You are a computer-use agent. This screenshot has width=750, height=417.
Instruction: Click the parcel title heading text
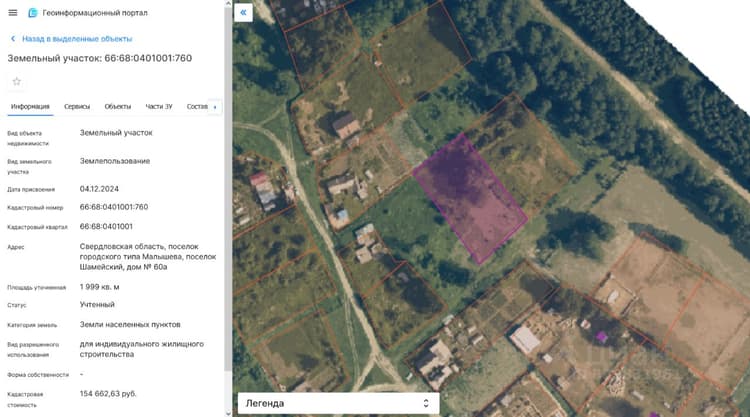point(99,58)
